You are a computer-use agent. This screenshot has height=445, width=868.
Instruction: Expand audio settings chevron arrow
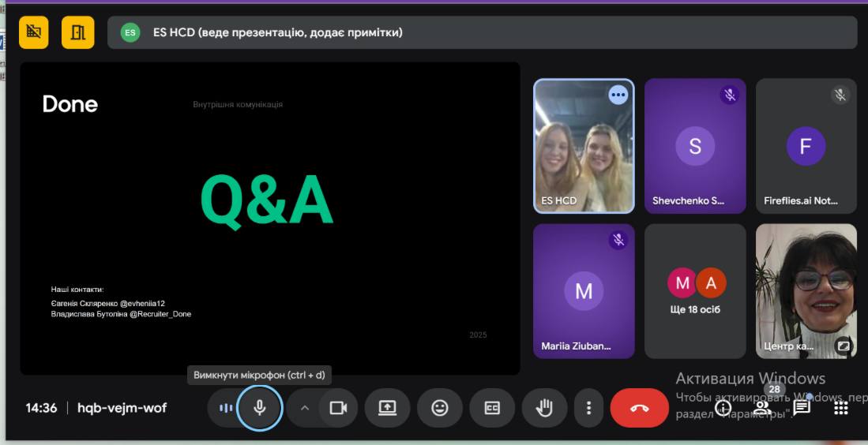point(304,408)
